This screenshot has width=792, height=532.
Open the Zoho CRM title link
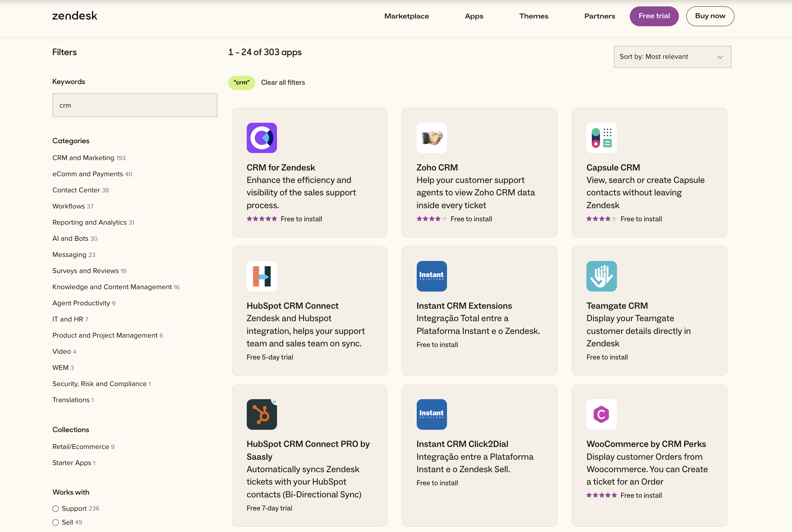tap(437, 167)
